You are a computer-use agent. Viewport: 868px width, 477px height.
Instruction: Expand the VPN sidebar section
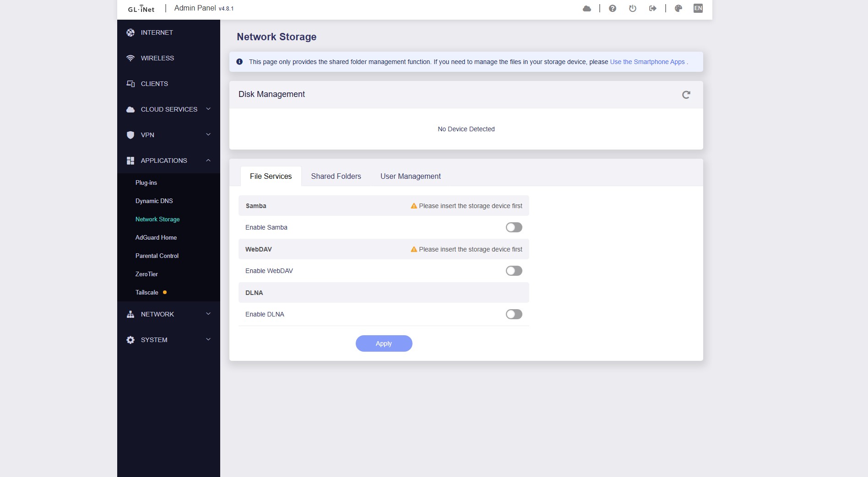click(x=168, y=135)
